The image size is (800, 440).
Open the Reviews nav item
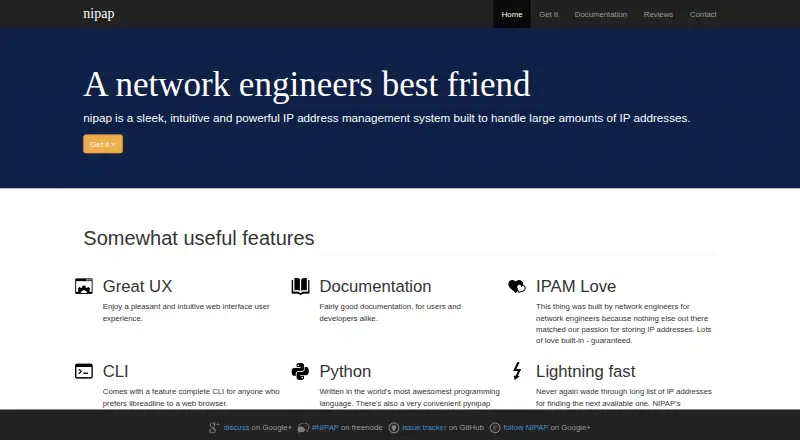pos(658,14)
